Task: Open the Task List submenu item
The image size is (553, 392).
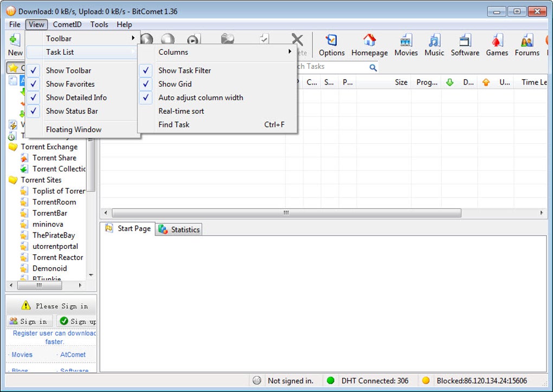Action: tap(81, 52)
